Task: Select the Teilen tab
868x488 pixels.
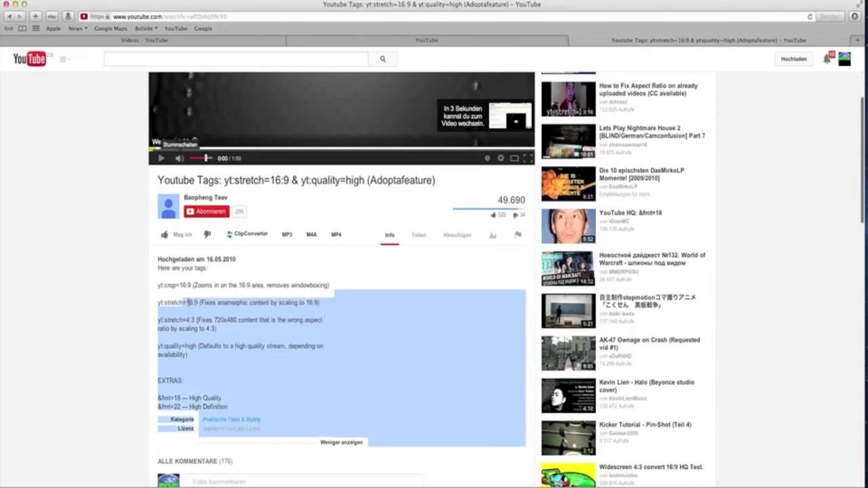Action: tap(419, 235)
